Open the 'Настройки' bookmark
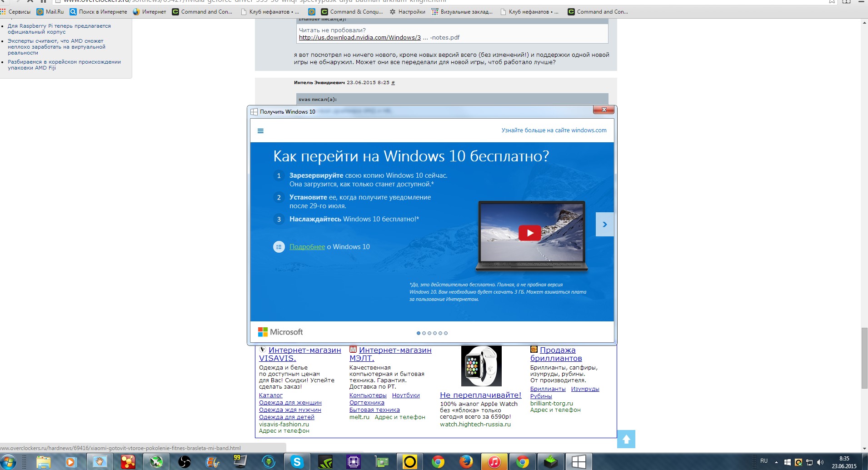868x470 pixels. coord(408,12)
